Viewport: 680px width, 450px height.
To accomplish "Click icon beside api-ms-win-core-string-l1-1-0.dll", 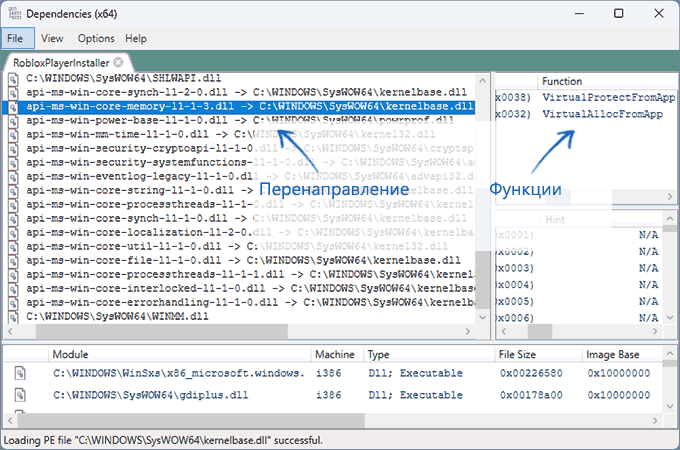I will (13, 191).
